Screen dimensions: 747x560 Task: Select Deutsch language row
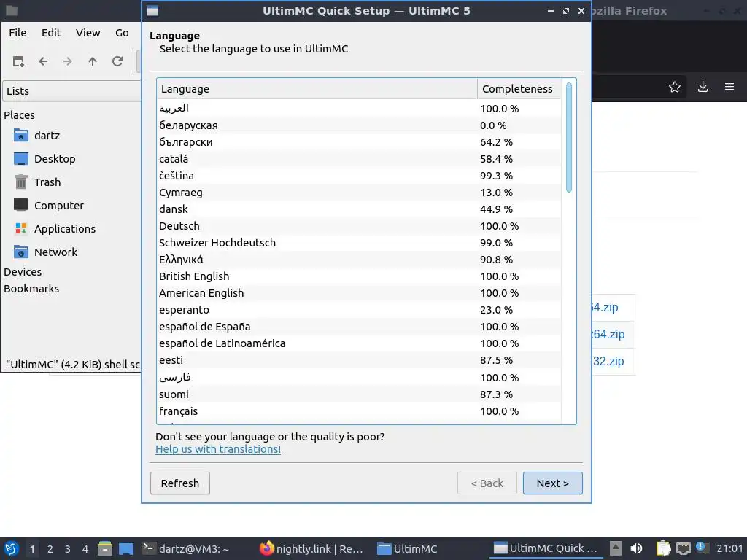359,226
